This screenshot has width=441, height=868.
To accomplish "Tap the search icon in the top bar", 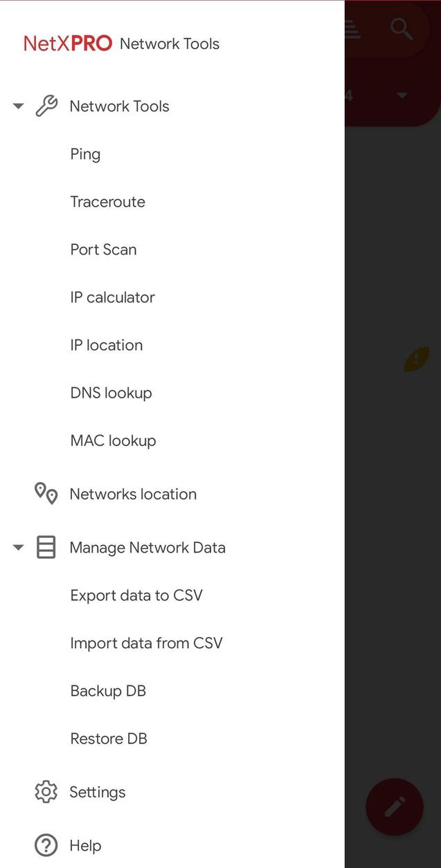I will (401, 28).
